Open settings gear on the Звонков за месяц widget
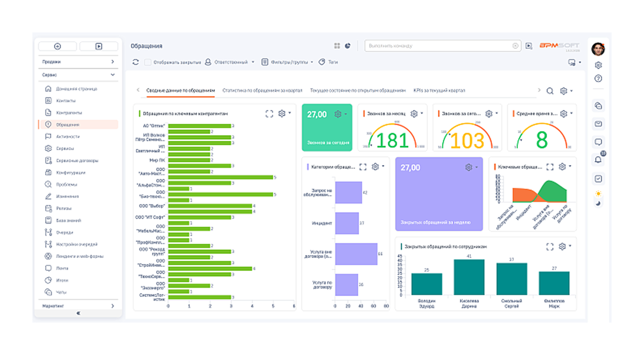The image size is (644, 355). tap(414, 114)
